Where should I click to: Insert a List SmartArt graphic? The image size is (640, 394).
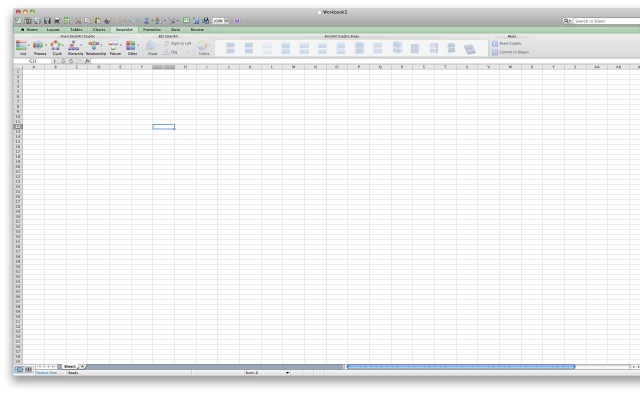[x=22, y=47]
